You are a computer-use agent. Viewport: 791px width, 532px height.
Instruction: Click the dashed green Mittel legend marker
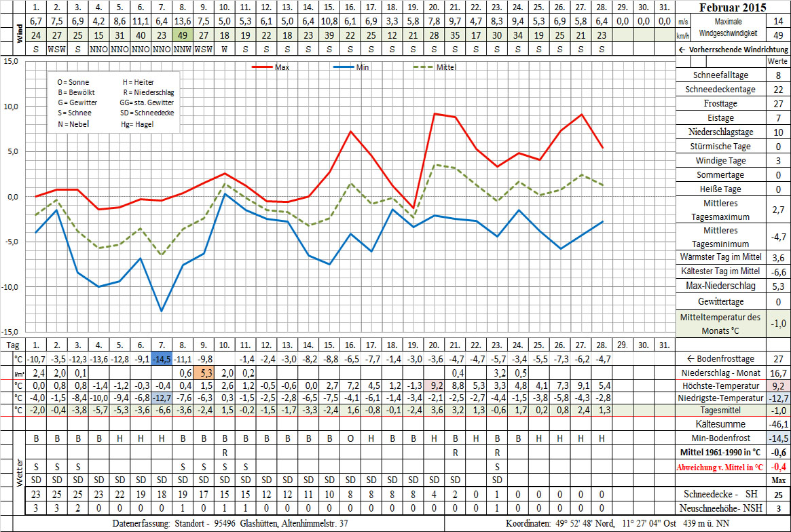[x=424, y=67]
